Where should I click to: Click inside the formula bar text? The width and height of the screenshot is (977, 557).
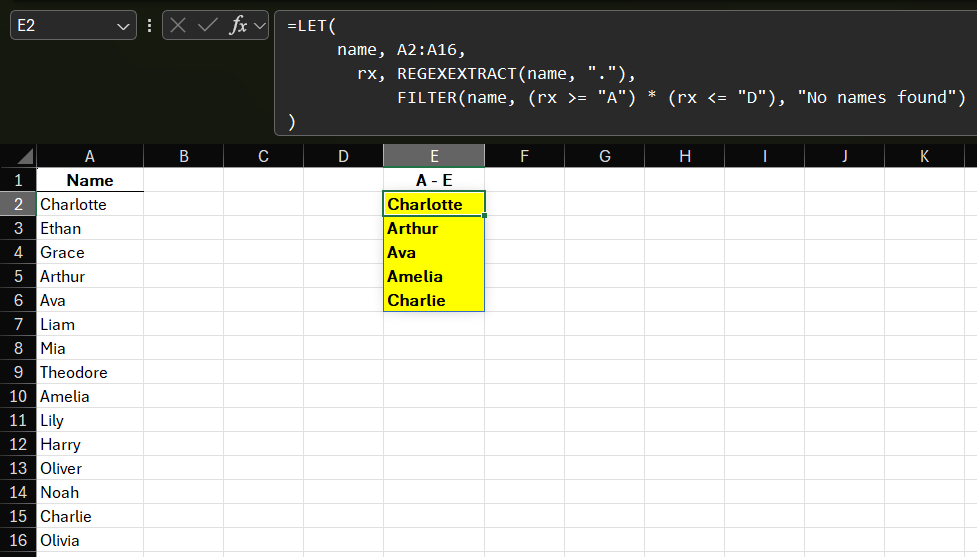tap(626, 73)
